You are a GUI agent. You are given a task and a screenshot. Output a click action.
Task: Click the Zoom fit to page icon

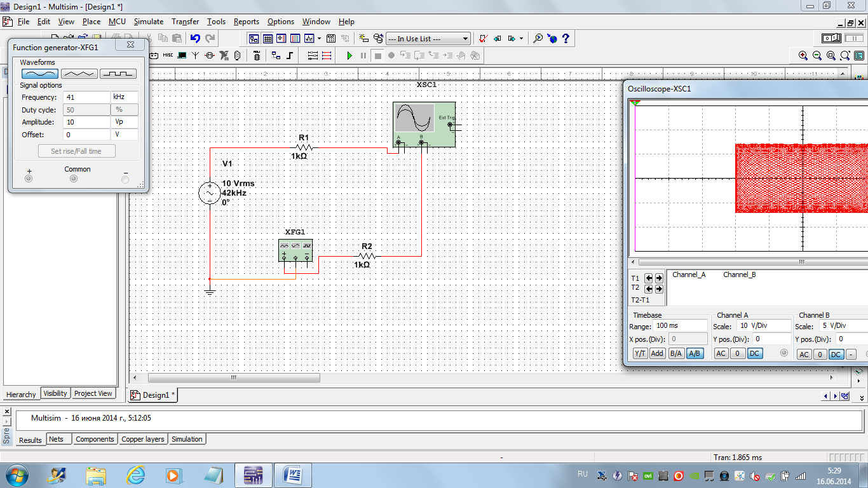pos(845,56)
